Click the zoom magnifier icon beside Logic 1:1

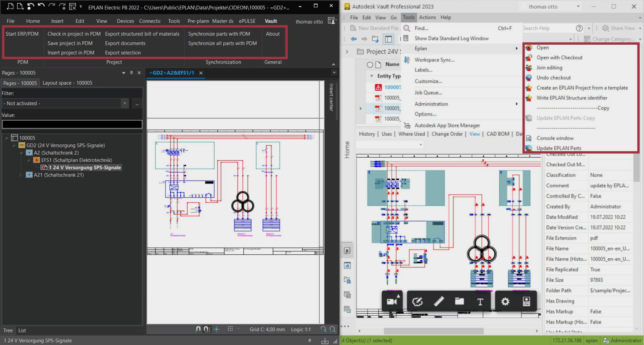click(324, 329)
